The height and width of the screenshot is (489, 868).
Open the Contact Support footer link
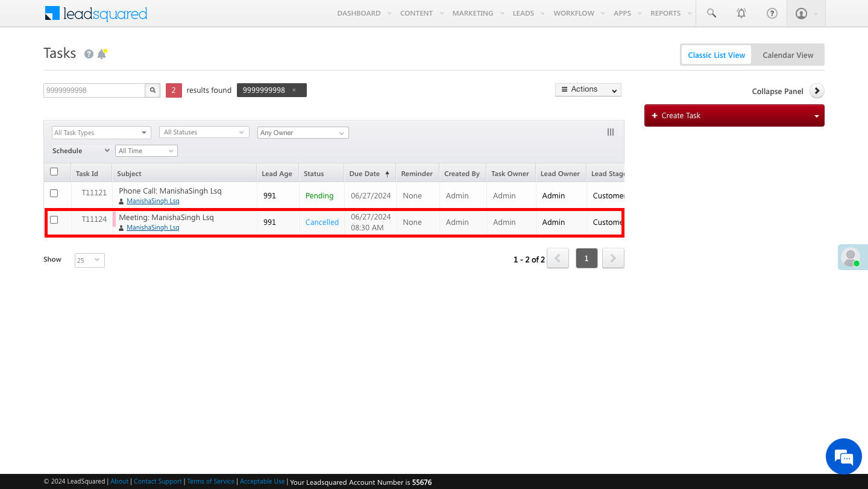click(x=158, y=482)
